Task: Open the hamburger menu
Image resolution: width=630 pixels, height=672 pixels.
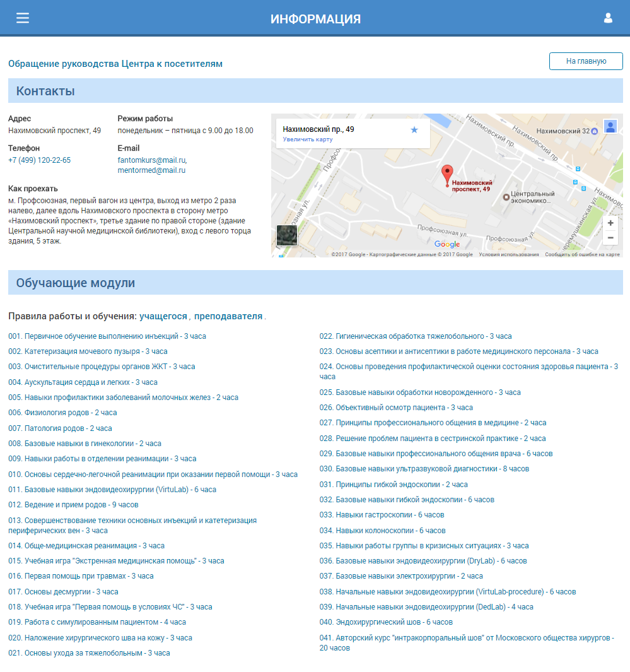Action: pyautogui.click(x=23, y=18)
